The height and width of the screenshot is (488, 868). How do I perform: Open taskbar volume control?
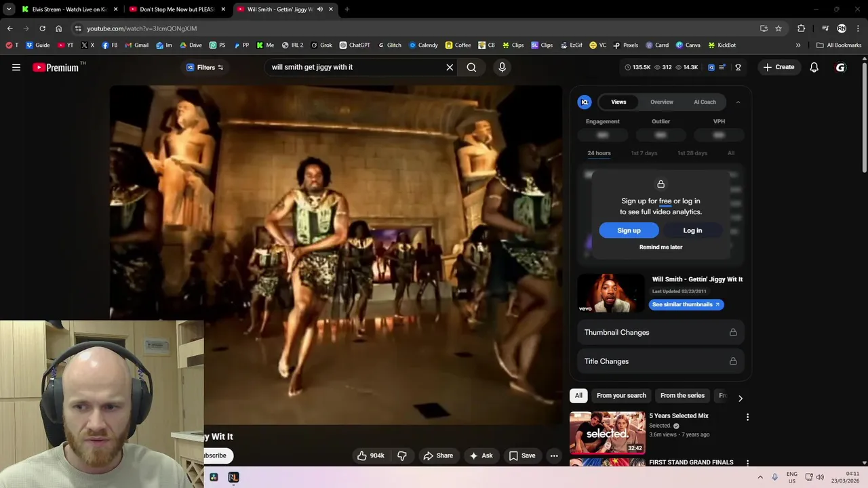820,477
